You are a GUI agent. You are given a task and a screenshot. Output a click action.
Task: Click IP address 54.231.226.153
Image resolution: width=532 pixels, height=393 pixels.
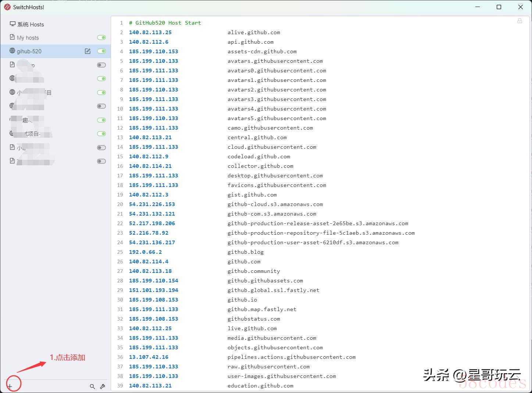pos(152,204)
